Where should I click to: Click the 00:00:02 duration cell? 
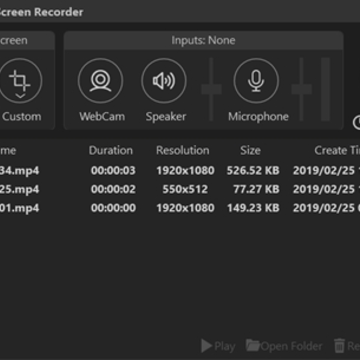113,189
